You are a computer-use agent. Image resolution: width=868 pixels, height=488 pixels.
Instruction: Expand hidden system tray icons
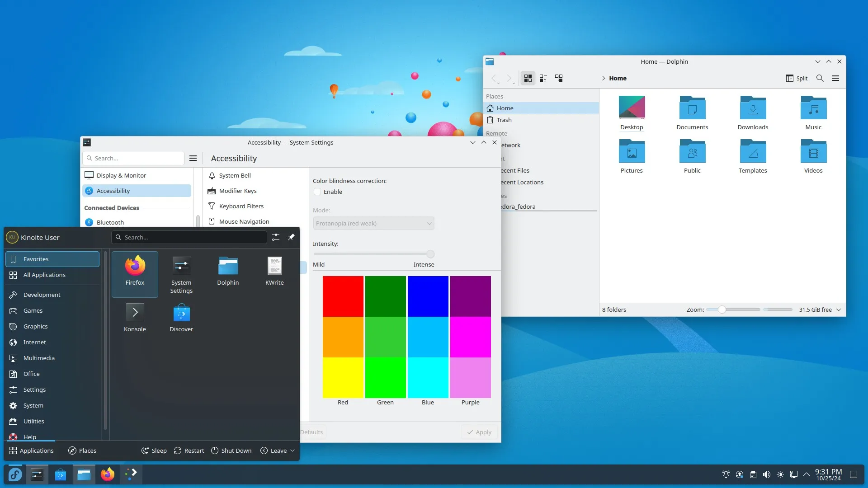(807, 474)
